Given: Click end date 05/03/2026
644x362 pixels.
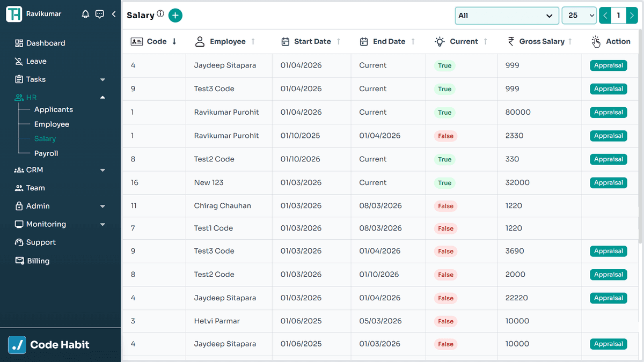Looking at the screenshot, I should (x=380, y=321).
